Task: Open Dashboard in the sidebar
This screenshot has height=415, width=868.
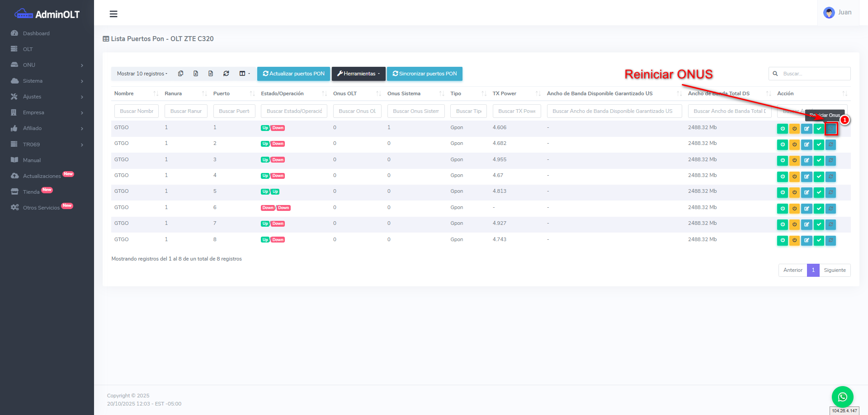Action: tap(36, 33)
